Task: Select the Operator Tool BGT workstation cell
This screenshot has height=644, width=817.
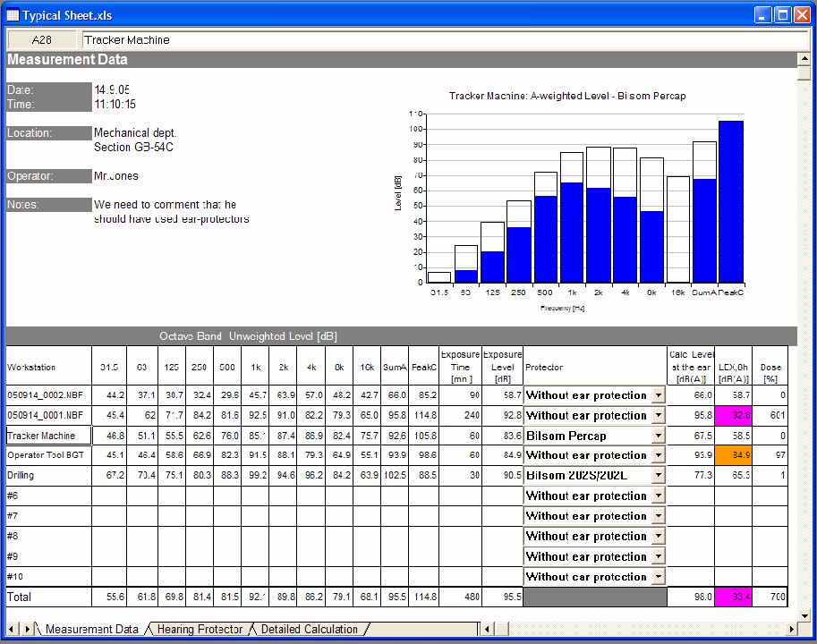Action: click(x=49, y=455)
